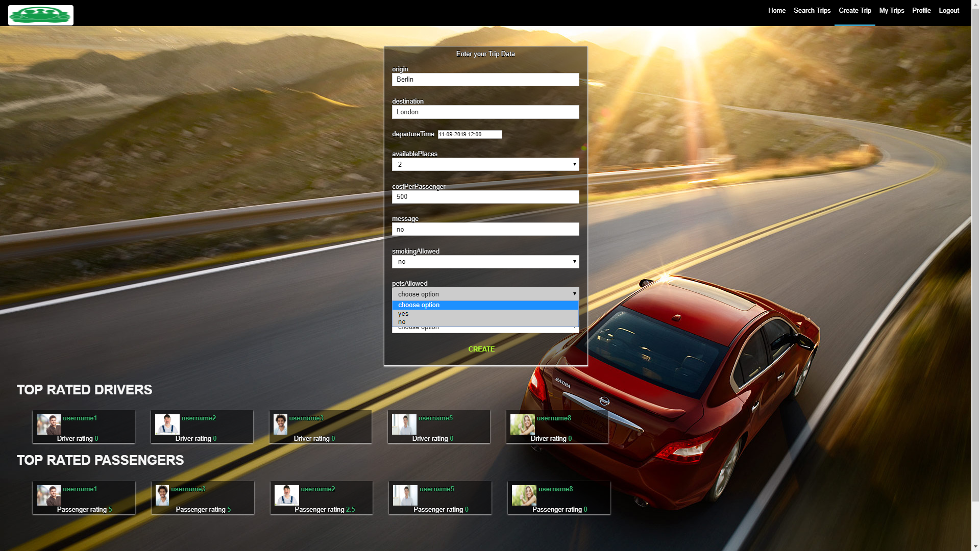This screenshot has width=980, height=551.
Task: Open username8 avatar in Top Rated Drivers
Action: [522, 424]
